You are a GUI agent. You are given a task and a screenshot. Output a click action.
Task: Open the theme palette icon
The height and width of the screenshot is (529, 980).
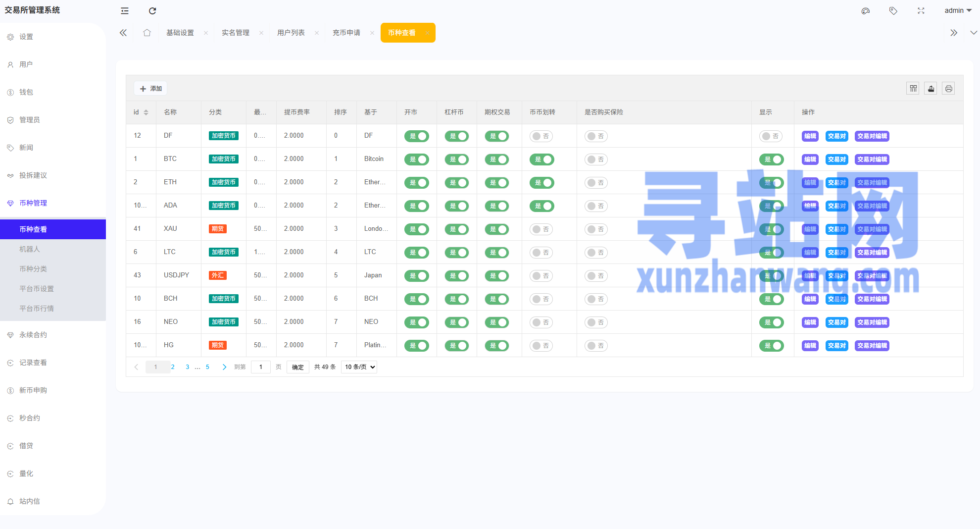865,11
